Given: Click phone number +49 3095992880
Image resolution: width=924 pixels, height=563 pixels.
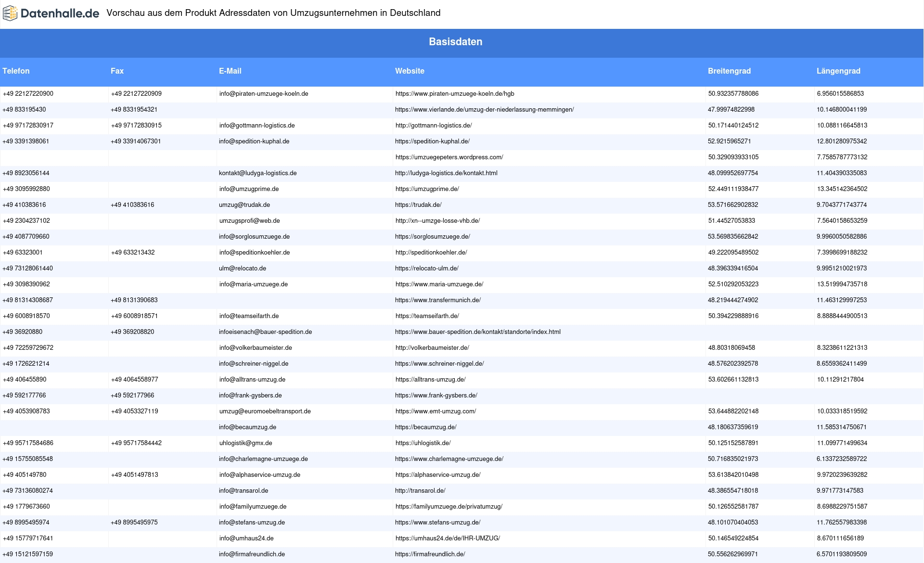Looking at the screenshot, I should (x=26, y=189).
